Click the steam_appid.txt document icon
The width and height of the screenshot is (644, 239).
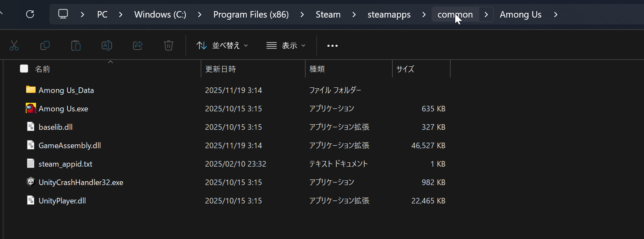tap(30, 163)
